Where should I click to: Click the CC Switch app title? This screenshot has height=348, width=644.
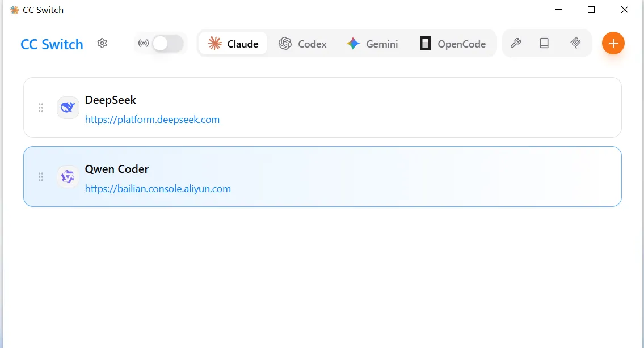[51, 44]
